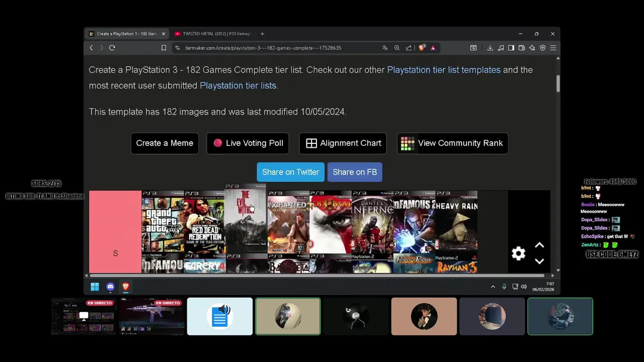Close the Create a PlayStation 3 tab
Image resolution: width=644 pixels, height=362 pixels.
[x=163, y=34]
